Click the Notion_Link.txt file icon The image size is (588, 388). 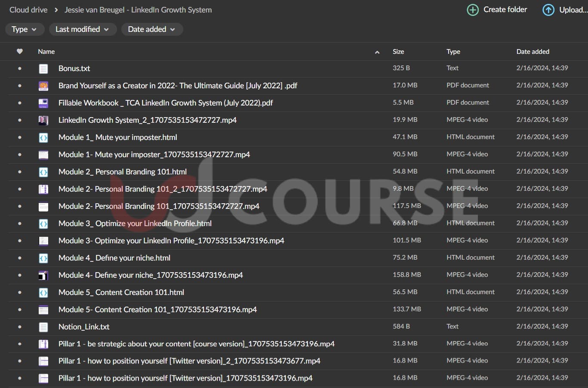coord(43,327)
